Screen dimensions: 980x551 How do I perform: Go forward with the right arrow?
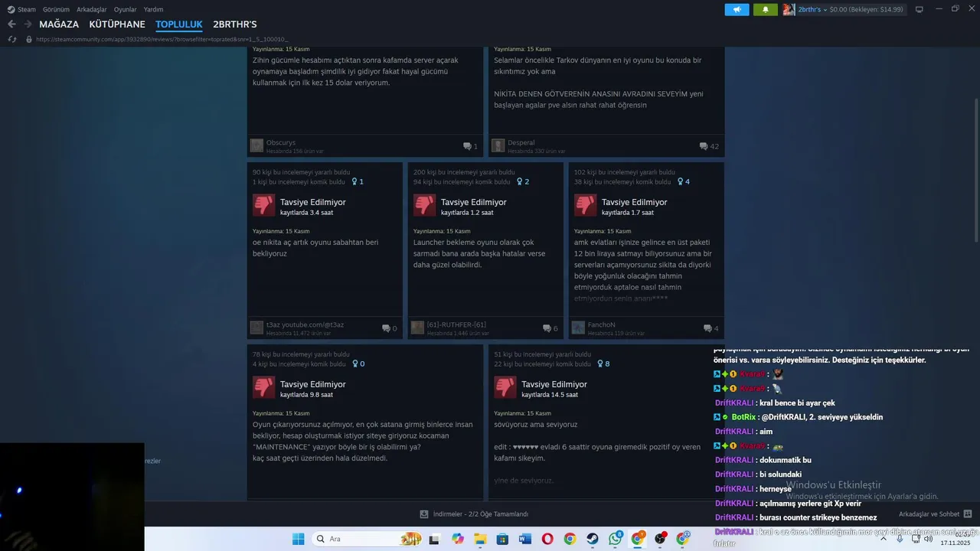pos(28,24)
